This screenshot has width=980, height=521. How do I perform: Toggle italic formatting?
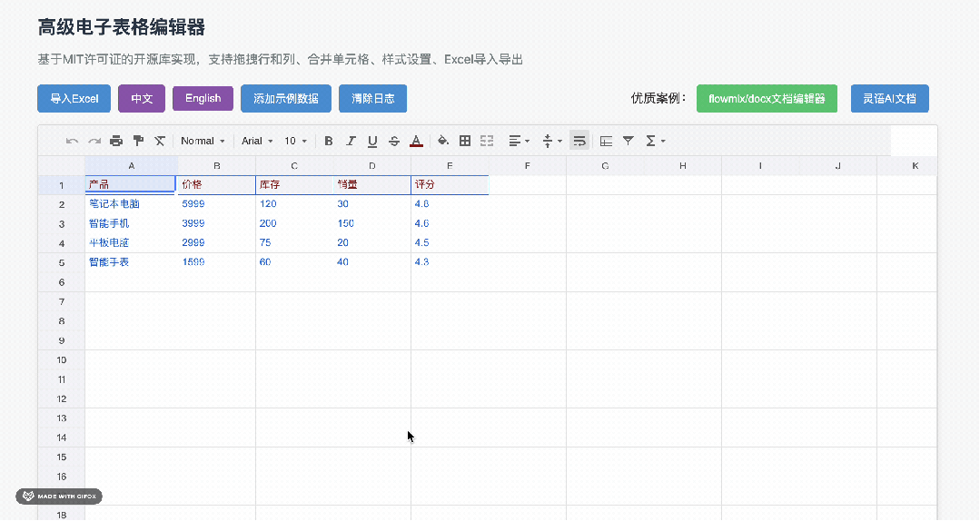pyautogui.click(x=351, y=142)
